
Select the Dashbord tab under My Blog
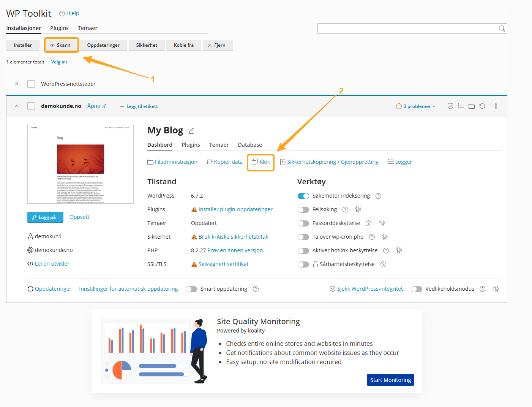pyautogui.click(x=160, y=145)
